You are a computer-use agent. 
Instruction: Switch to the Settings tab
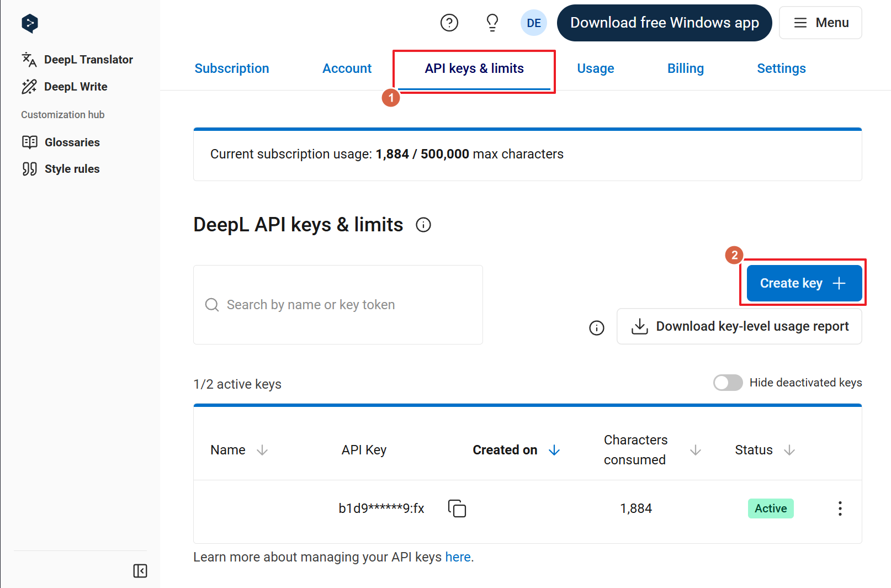coord(781,68)
